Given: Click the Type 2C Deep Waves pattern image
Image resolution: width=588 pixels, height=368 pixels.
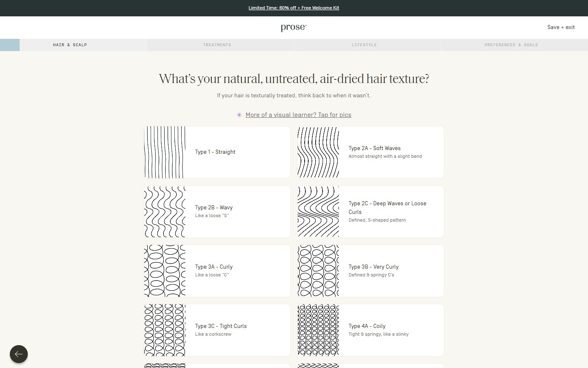Looking at the screenshot, I should pos(318,212).
